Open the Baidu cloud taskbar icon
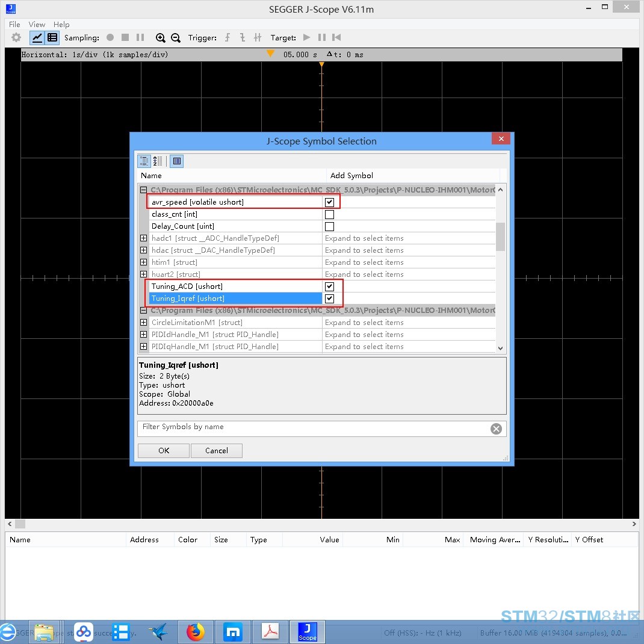Viewport: 644px width, 644px height. coord(84,632)
